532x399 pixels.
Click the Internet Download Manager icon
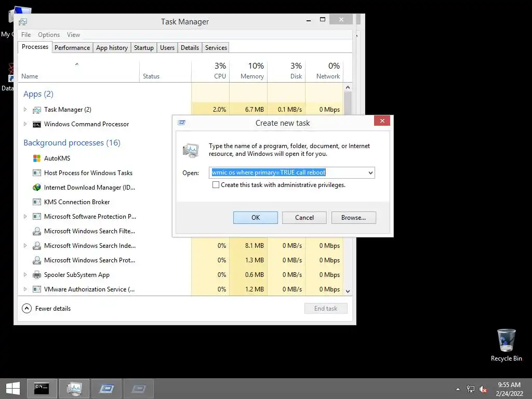coord(37,187)
